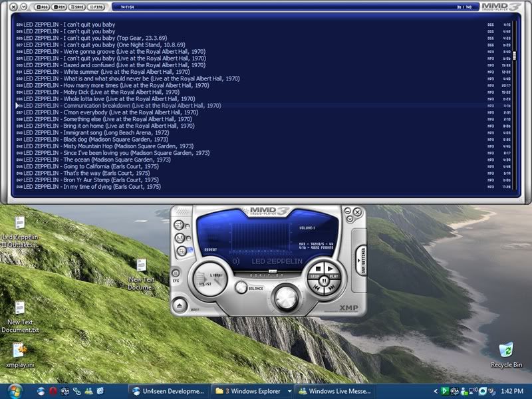The image size is (532, 399).
Task: Open the playlist window dropdown arrow
Action: (23, 7)
